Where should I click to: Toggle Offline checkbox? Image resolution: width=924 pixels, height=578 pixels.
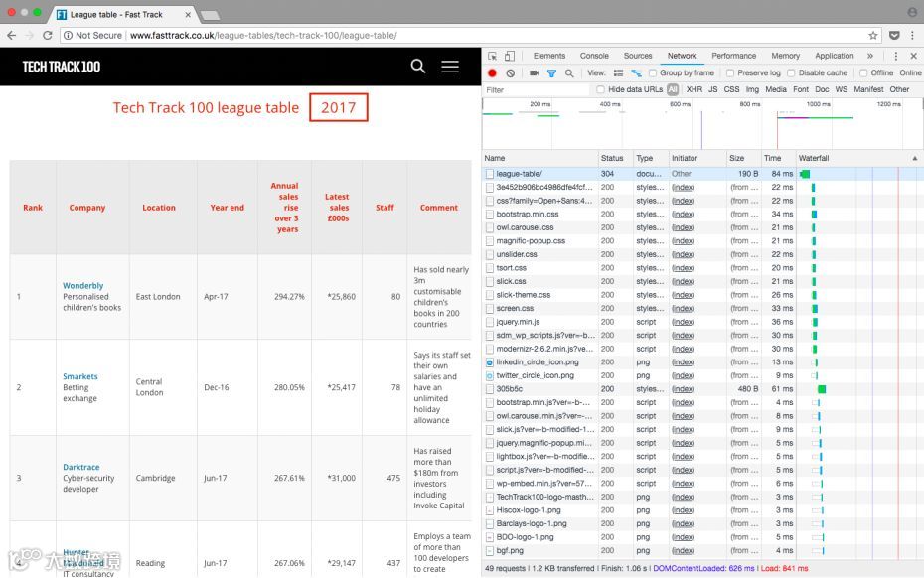click(863, 73)
